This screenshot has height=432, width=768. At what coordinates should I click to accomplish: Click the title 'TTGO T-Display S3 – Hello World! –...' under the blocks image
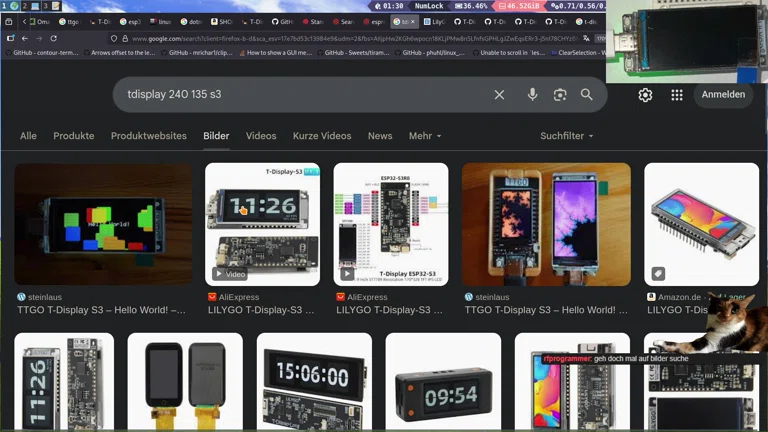pos(101,310)
